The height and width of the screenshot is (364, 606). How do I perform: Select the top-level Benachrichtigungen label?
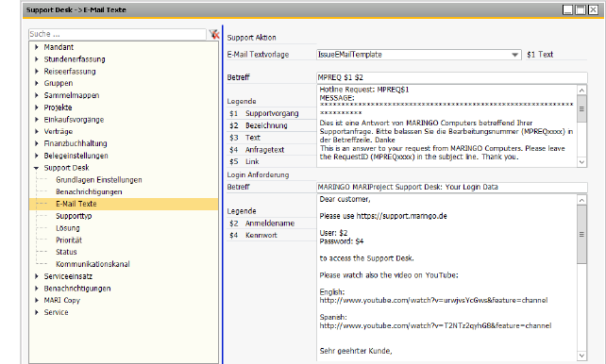[x=77, y=288]
